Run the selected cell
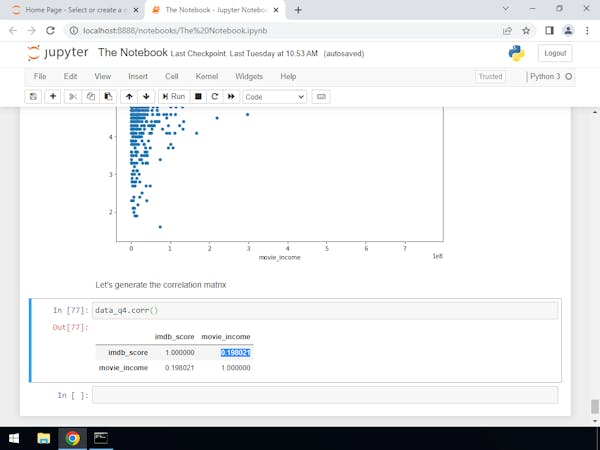 click(x=173, y=97)
